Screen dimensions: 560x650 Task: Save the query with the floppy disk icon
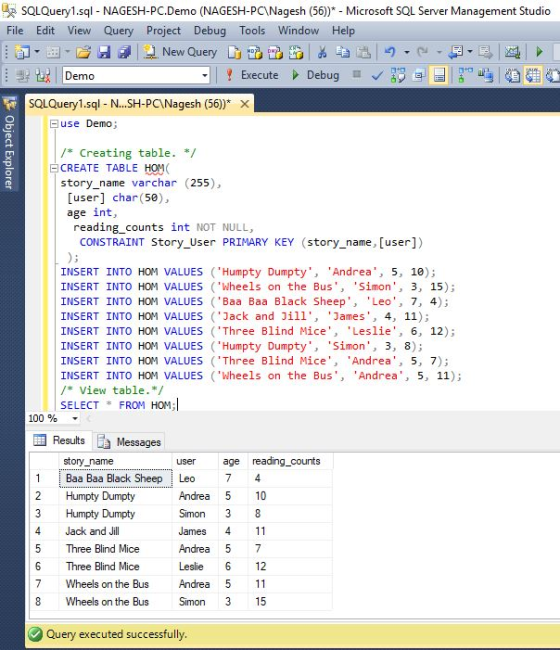(104, 52)
